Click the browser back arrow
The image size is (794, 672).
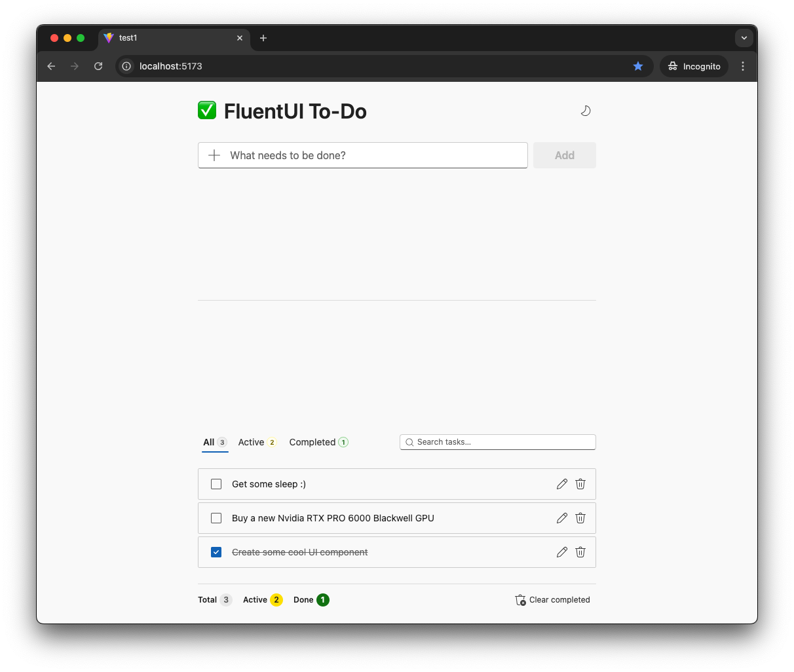click(51, 66)
